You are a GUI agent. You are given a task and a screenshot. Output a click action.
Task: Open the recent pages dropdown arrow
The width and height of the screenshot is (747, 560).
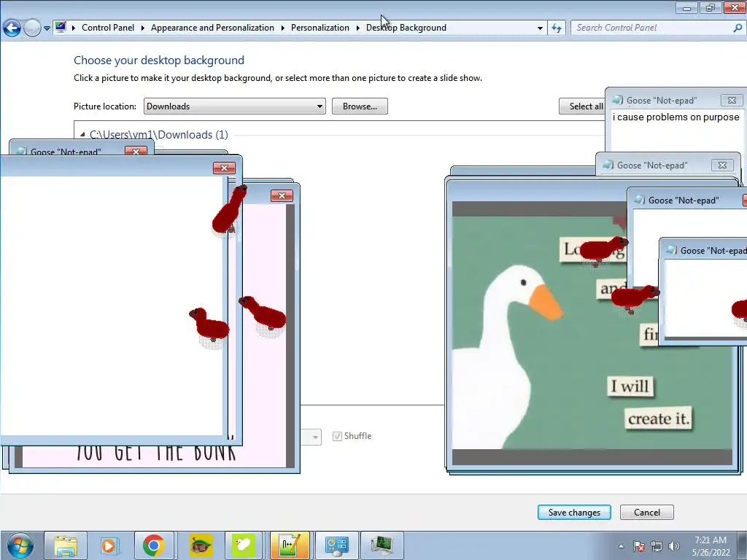pyautogui.click(x=47, y=28)
